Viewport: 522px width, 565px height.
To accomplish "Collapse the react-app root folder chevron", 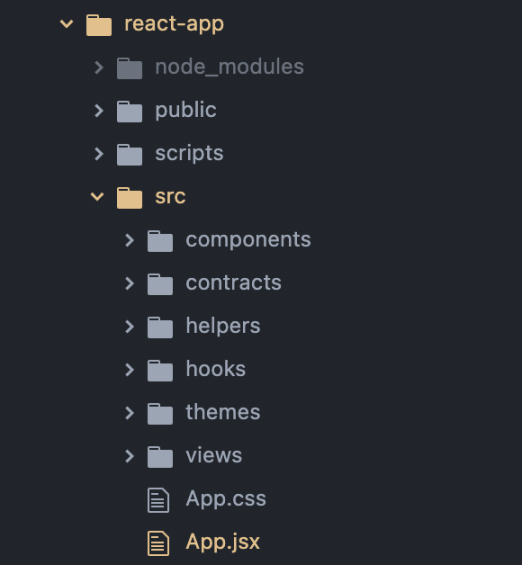I will tap(67, 24).
